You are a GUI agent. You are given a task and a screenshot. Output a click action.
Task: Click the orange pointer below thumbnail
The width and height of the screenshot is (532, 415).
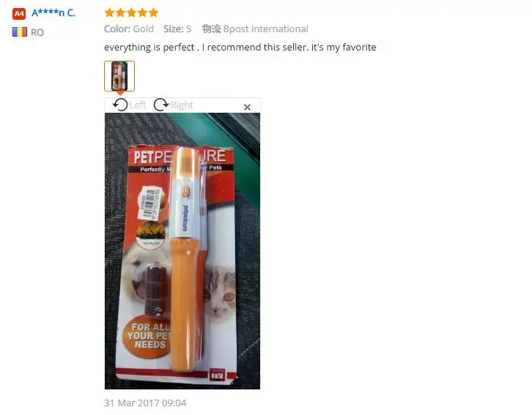point(119,93)
